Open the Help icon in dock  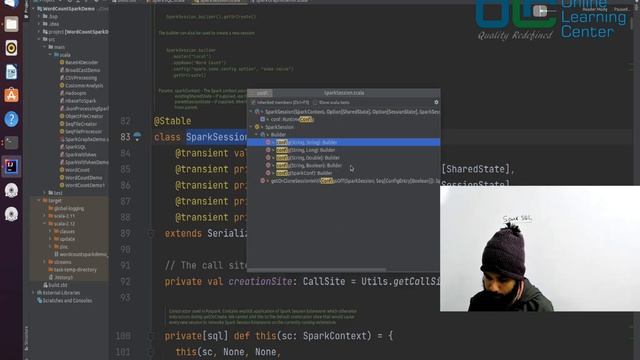(11, 119)
